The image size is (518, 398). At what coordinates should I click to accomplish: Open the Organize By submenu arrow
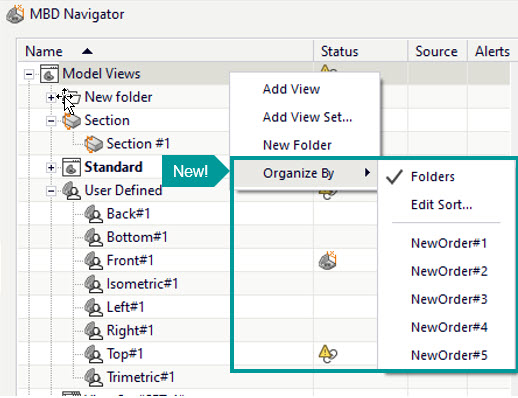coord(367,173)
